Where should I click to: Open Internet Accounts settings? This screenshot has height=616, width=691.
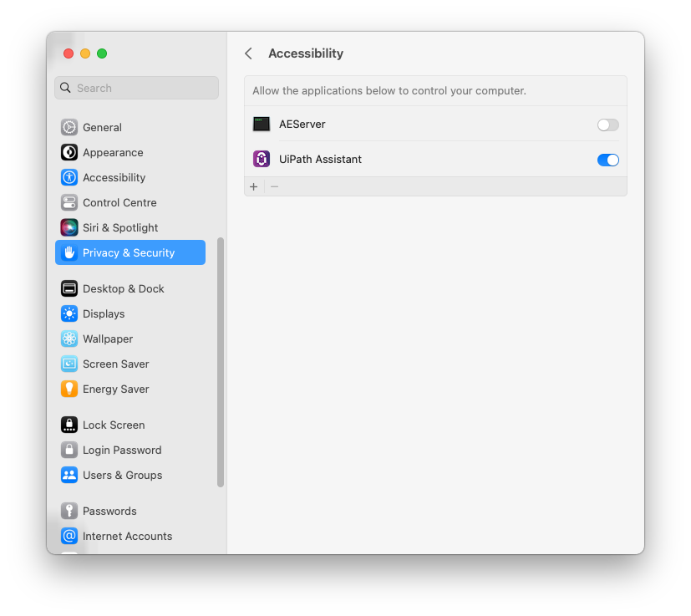[x=127, y=536]
